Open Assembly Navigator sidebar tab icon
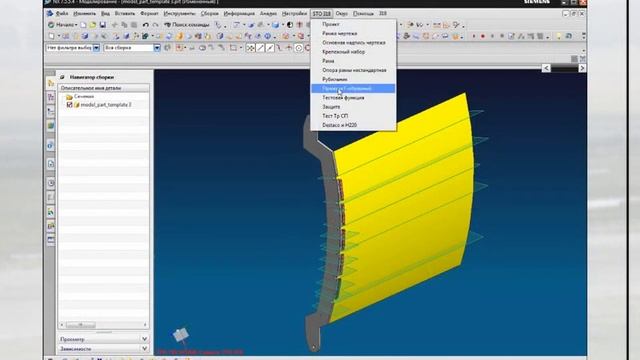The height and width of the screenshot is (360, 640). coord(51,83)
